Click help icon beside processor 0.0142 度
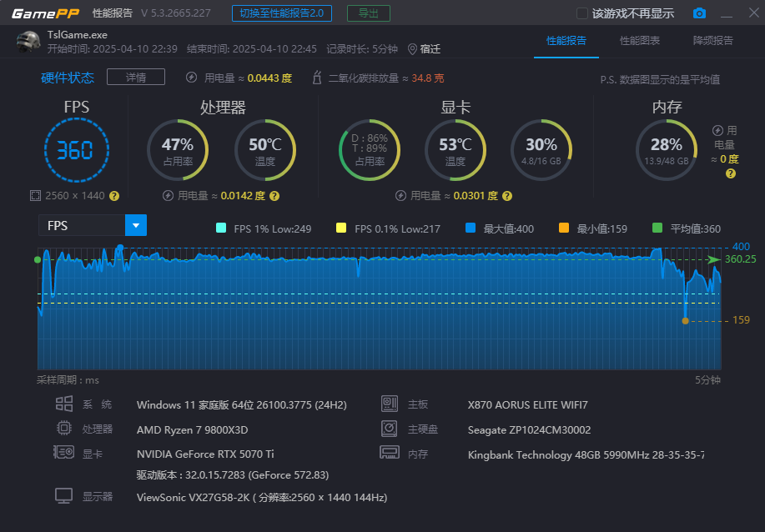The image size is (765, 532). pyautogui.click(x=274, y=196)
